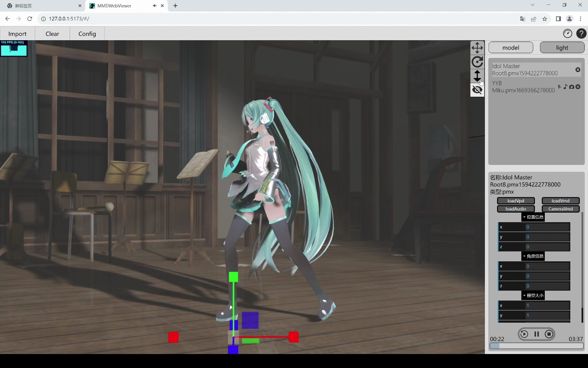Close the 新标签页 browser tab
This screenshot has height=368, width=588.
[80, 6]
